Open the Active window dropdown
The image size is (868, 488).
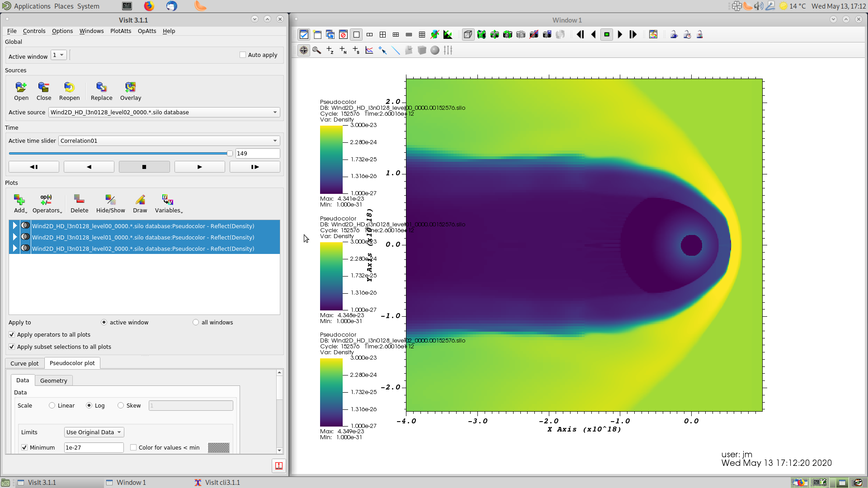[59, 55]
